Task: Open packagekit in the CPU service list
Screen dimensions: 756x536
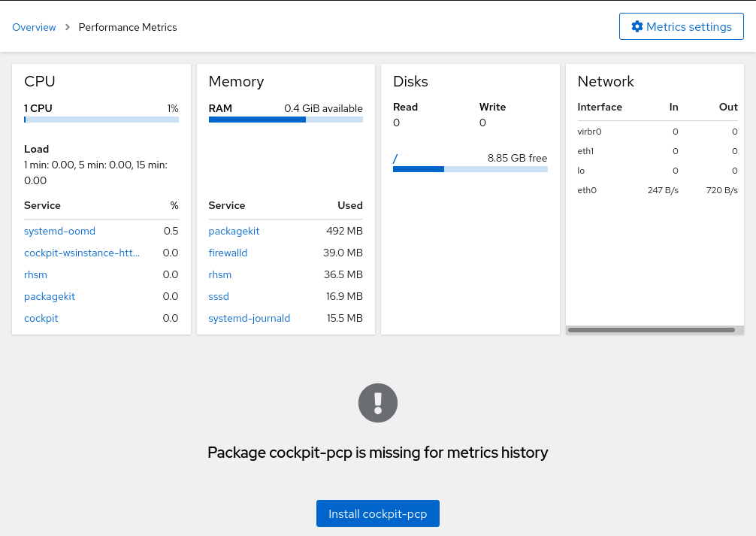Action: [50, 296]
